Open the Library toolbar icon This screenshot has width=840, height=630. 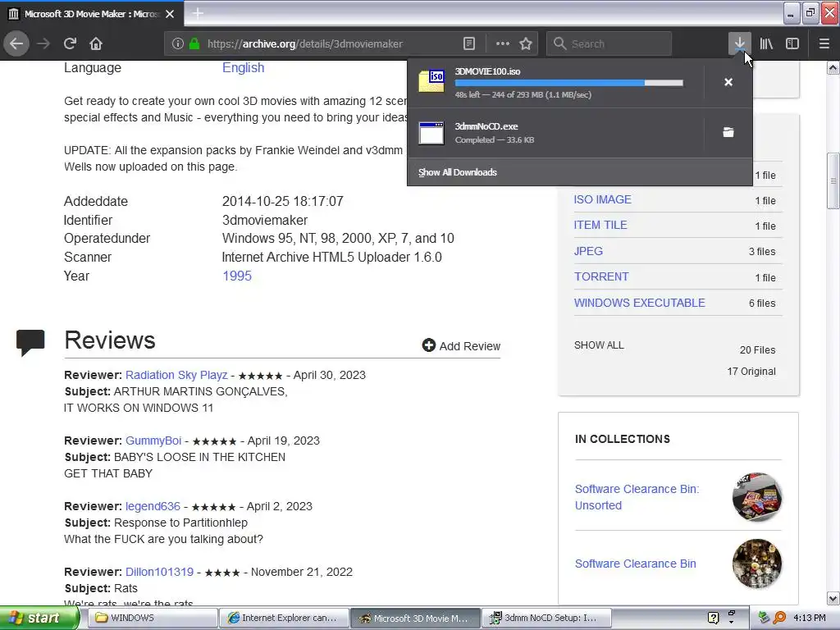point(766,43)
